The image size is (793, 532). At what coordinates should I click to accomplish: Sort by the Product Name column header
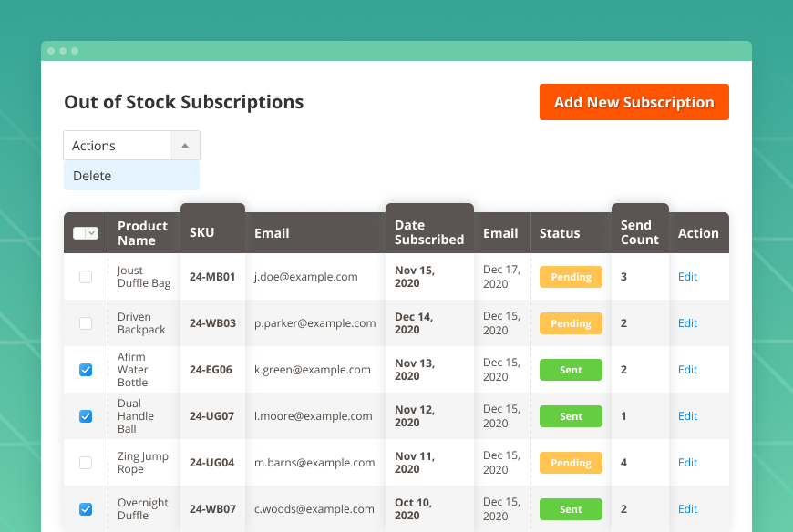143,232
